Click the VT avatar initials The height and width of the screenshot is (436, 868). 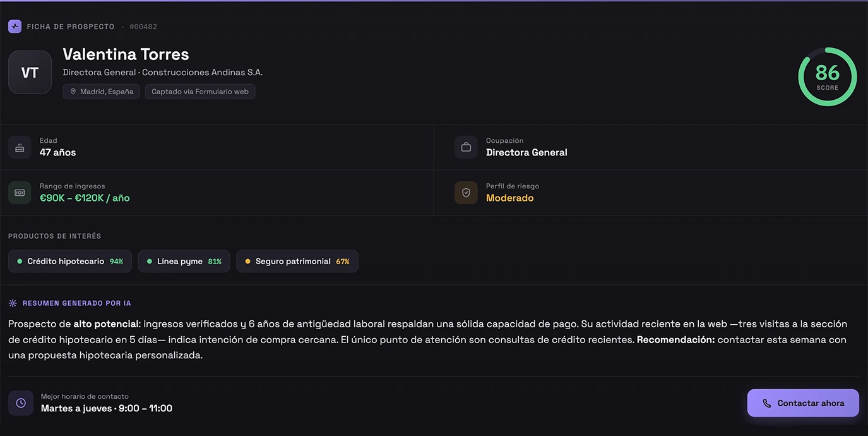point(30,73)
